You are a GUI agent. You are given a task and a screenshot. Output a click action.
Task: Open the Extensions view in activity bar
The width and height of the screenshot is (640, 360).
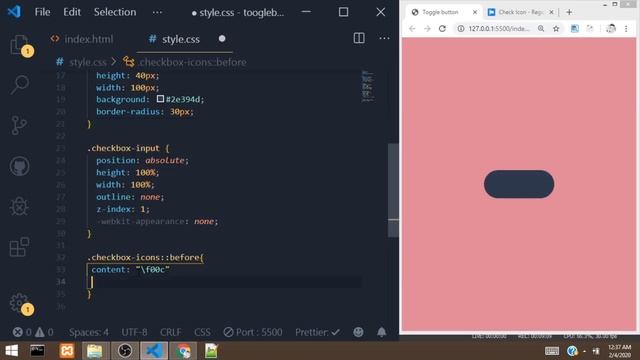tap(19, 247)
